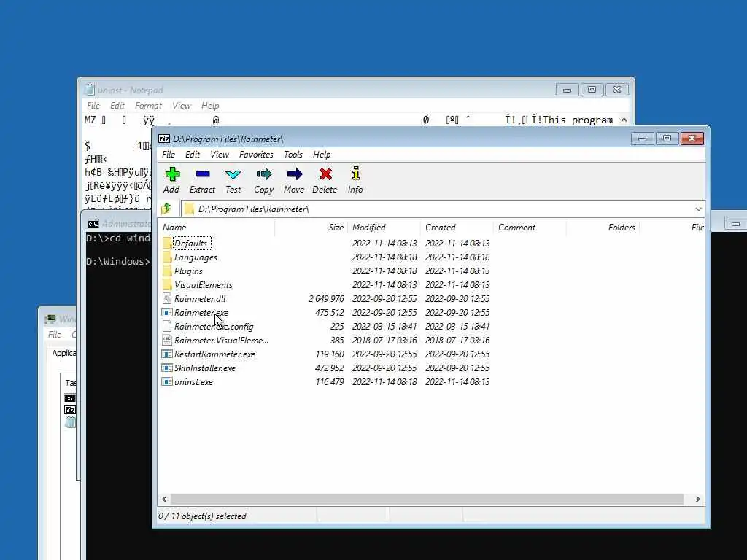
Task: Sort the list by the Size column
Action: tap(311, 227)
